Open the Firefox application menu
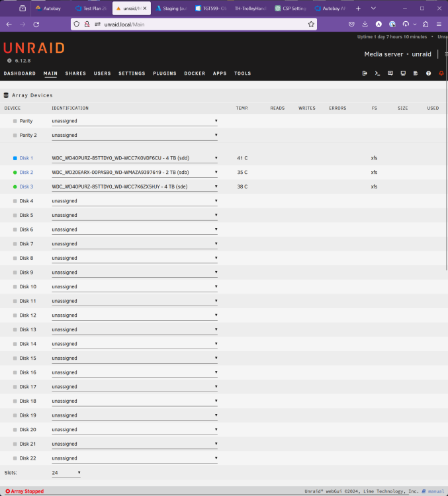Viewport: 448px width, 496px height. 439,24
